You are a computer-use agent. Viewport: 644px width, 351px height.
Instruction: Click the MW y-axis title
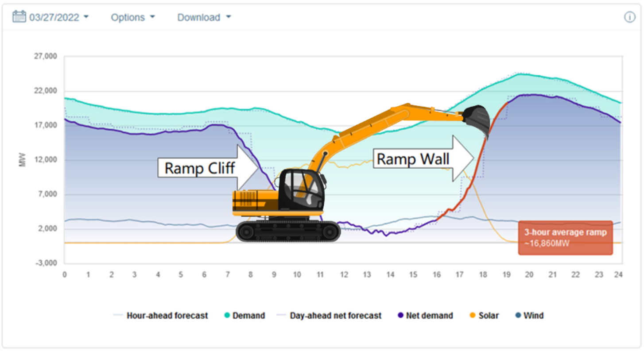[23, 160]
